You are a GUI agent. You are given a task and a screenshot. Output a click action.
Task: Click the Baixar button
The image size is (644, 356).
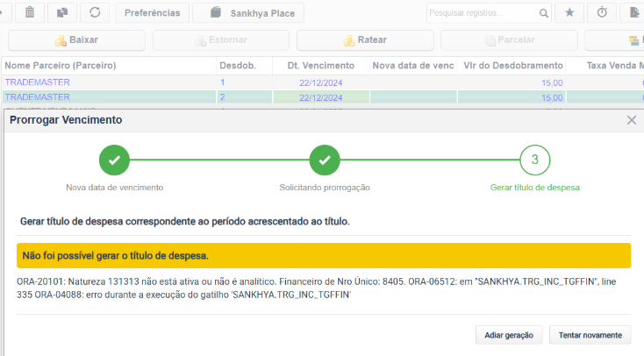pos(77,40)
